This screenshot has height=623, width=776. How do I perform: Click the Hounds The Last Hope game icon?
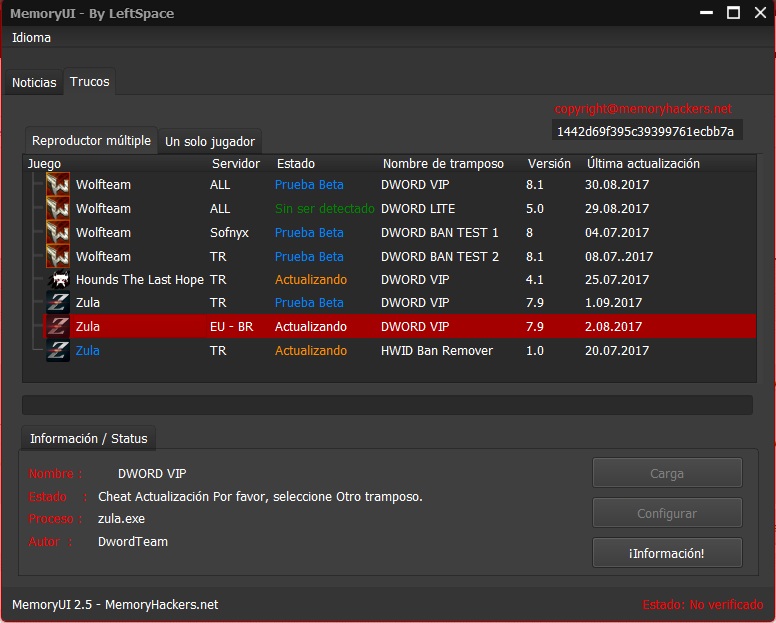(x=59, y=280)
